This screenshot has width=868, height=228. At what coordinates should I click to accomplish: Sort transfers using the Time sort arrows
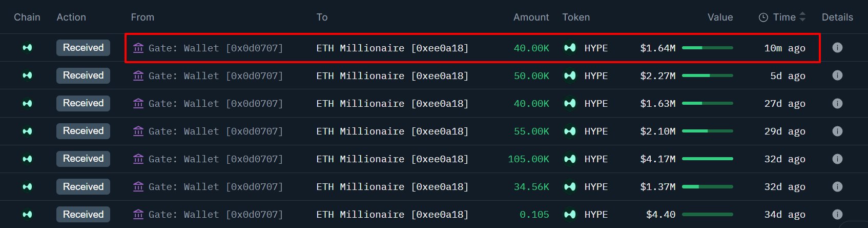pos(802,17)
